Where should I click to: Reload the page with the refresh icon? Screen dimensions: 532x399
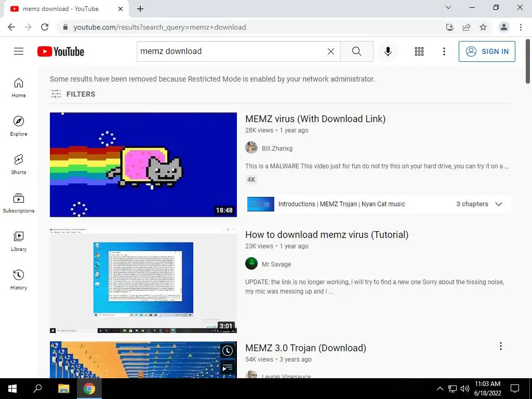(45, 27)
